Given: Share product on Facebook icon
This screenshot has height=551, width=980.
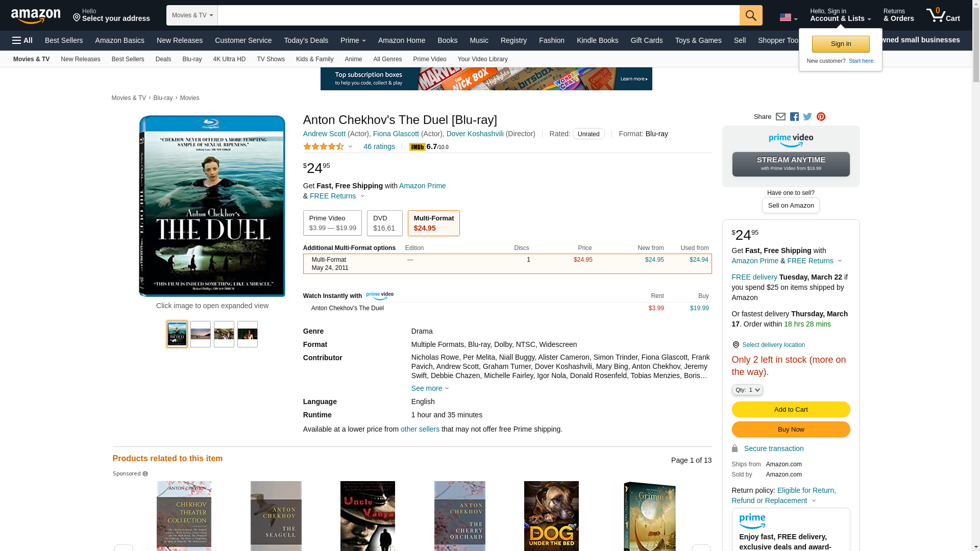Looking at the screenshot, I should (x=794, y=117).
